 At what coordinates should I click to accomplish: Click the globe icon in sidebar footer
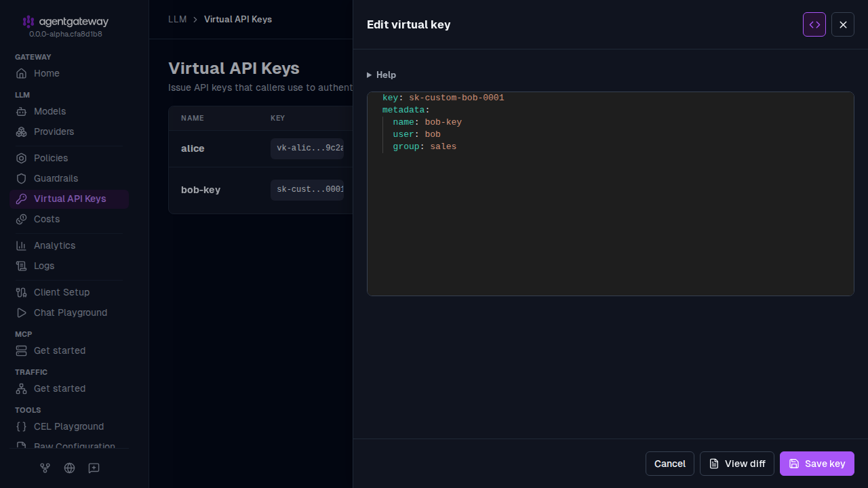[69, 468]
